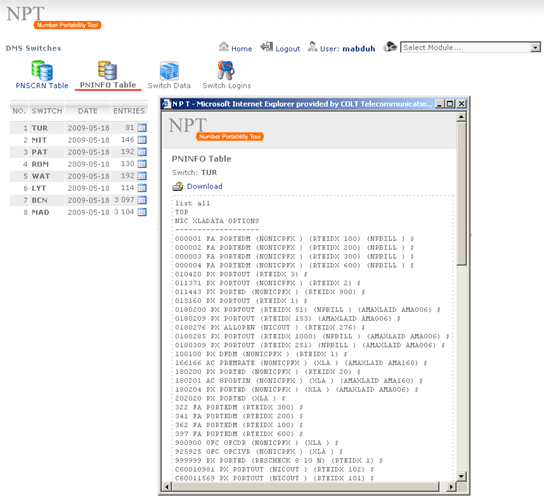Click the Logout arrow icon
Image resolution: width=544 pixels, height=500 pixels.
[266, 46]
